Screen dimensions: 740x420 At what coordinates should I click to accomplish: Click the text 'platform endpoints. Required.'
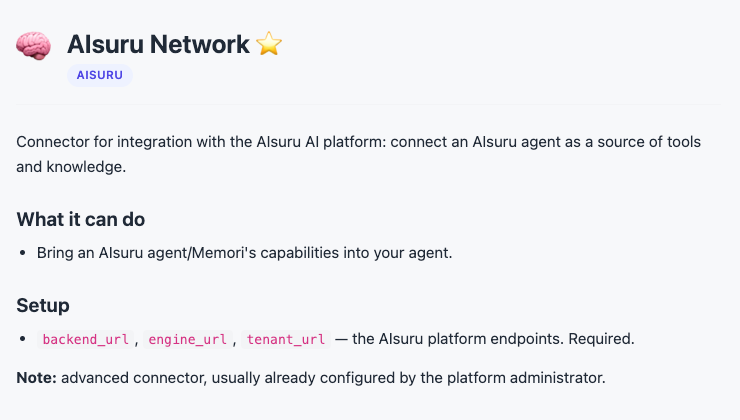click(x=531, y=339)
